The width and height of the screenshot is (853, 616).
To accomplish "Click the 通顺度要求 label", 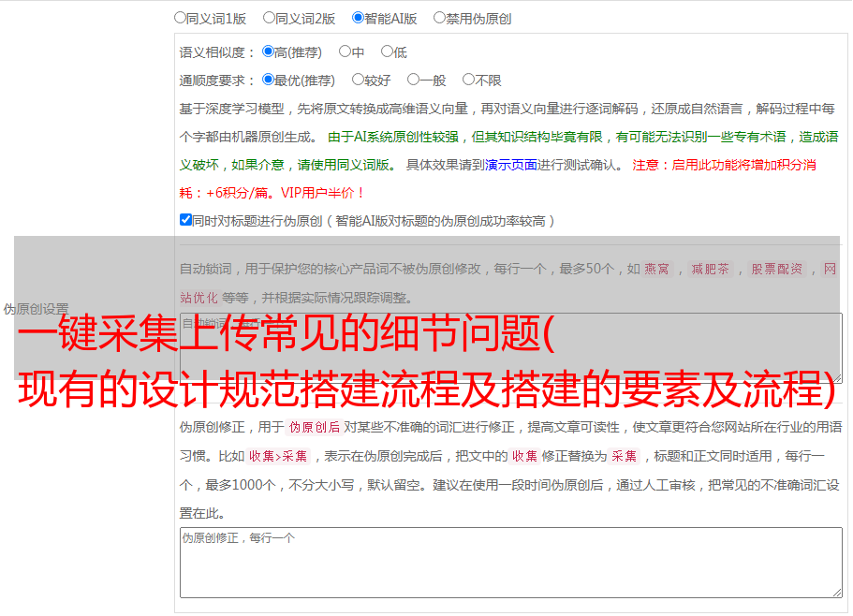I will click(x=216, y=81).
